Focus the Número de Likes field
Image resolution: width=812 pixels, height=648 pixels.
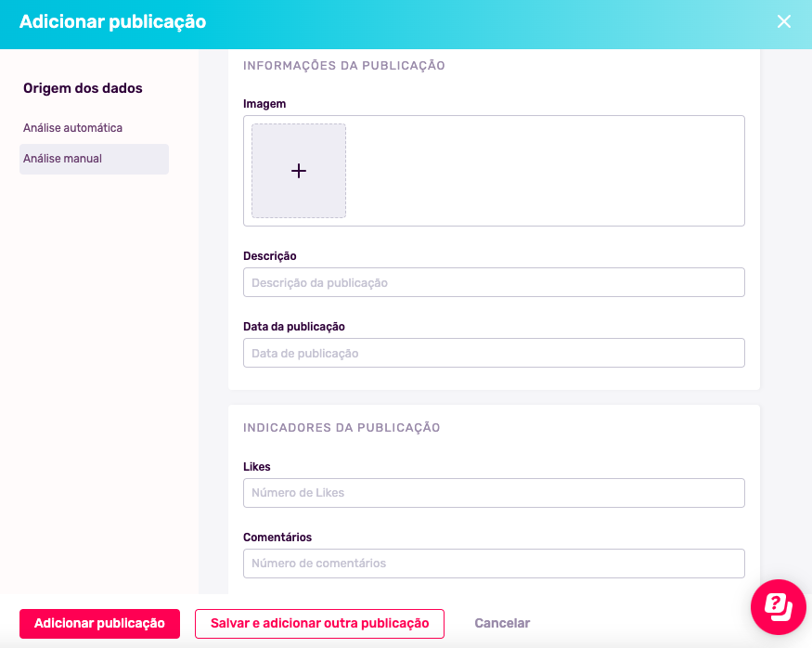494,493
